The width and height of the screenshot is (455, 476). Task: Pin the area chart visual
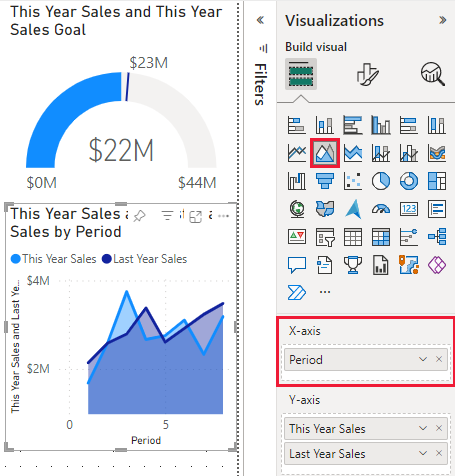tap(139, 216)
